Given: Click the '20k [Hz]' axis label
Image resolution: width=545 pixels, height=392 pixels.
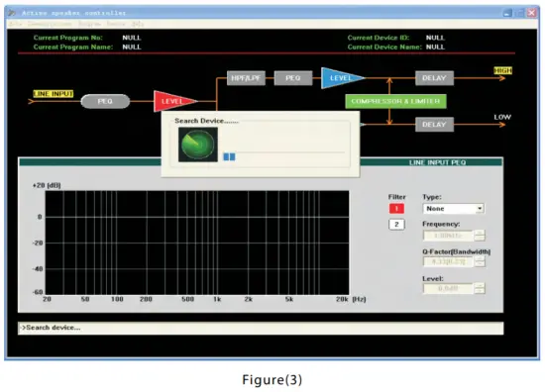Looking at the screenshot, I should point(351,299).
